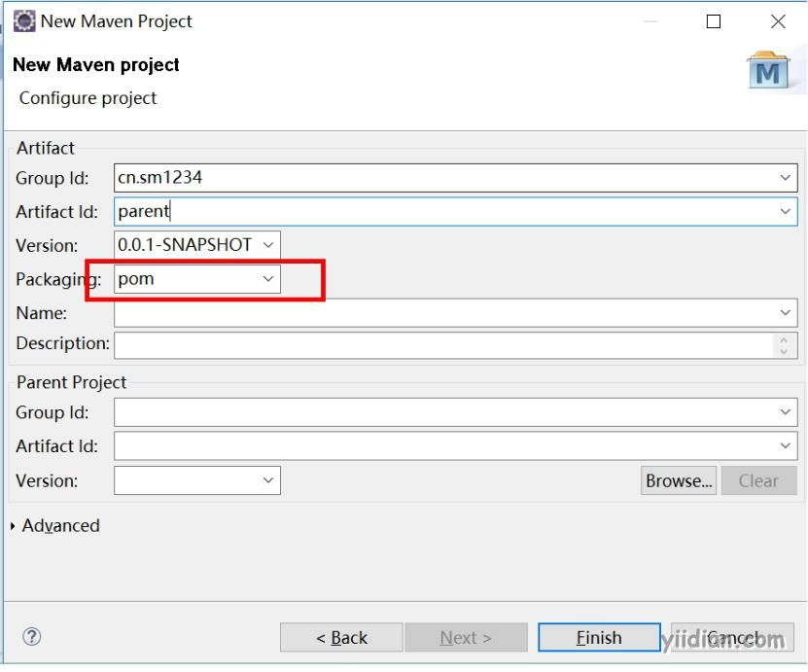Click the Browse... button
808x672 pixels.
coord(679,480)
